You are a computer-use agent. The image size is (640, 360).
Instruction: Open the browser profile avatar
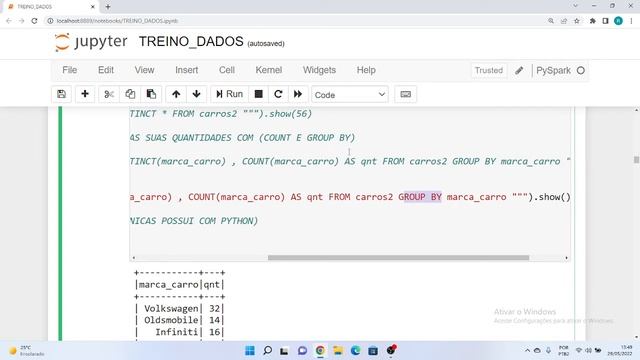pyautogui.click(x=618, y=21)
